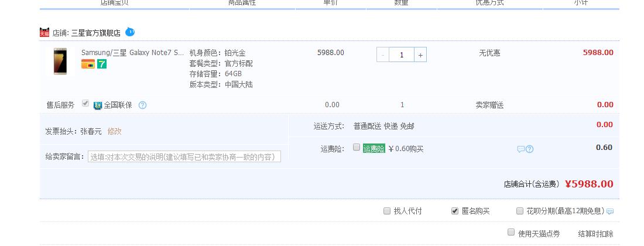
Task: Click the red subtotal 5988.00
Action: pyautogui.click(x=598, y=53)
